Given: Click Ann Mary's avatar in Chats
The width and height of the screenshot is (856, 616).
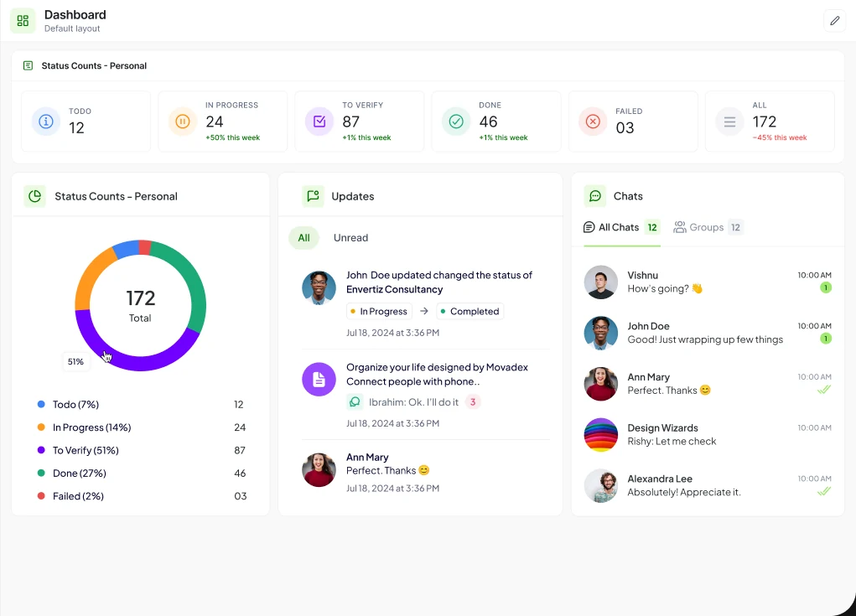Looking at the screenshot, I should pos(600,384).
